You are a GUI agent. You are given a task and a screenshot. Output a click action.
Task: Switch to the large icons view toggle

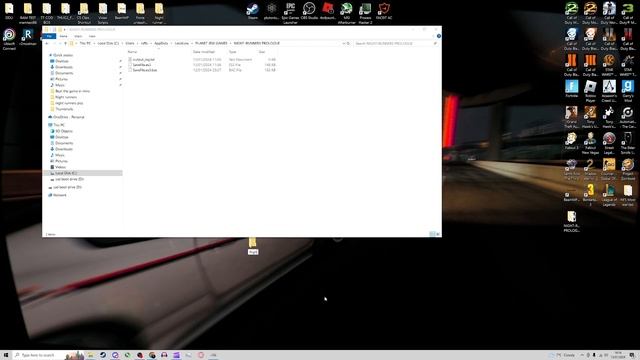(438, 234)
